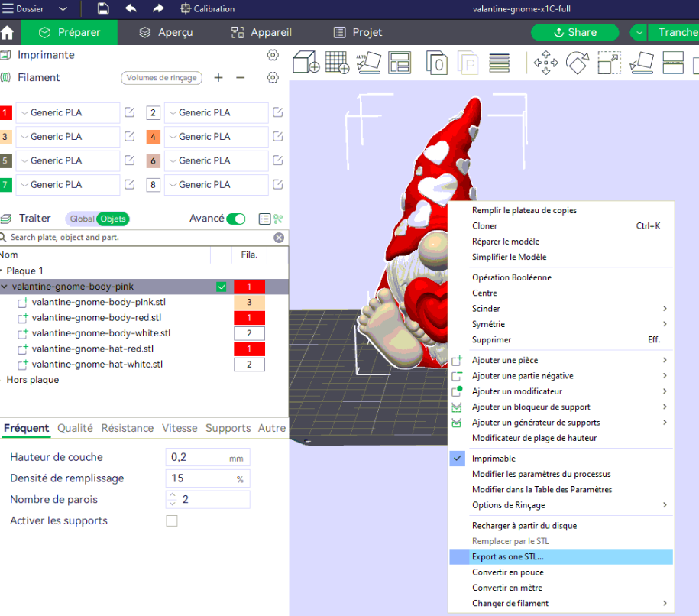The image size is (699, 616).
Task: Edit preset for filament 4 Generic PLA
Action: 278,137
